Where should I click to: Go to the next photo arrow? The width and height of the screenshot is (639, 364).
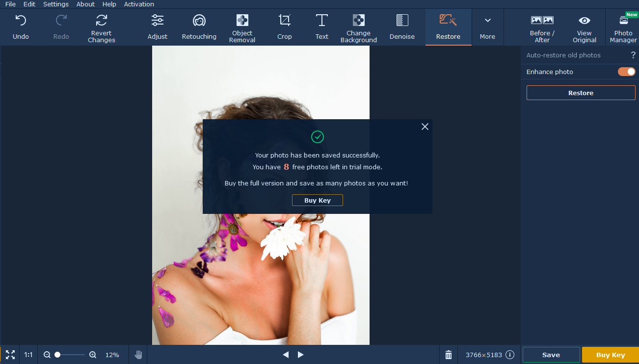click(301, 355)
